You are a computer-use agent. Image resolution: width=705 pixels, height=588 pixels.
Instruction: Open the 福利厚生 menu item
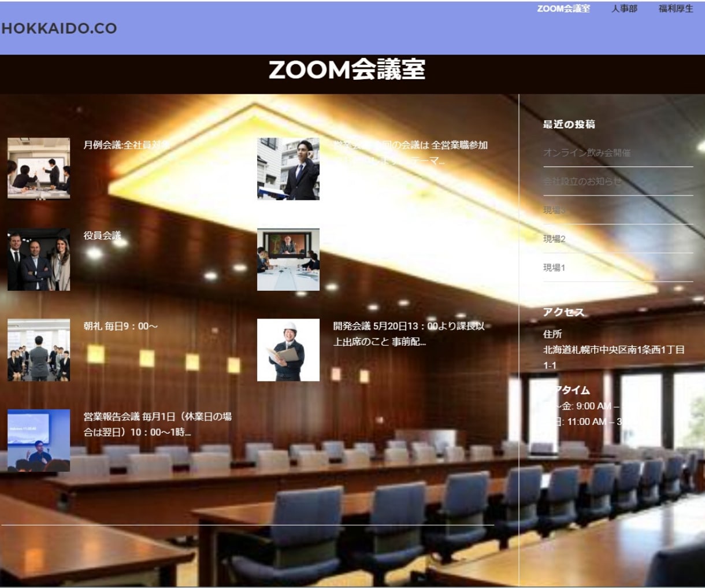tap(676, 9)
